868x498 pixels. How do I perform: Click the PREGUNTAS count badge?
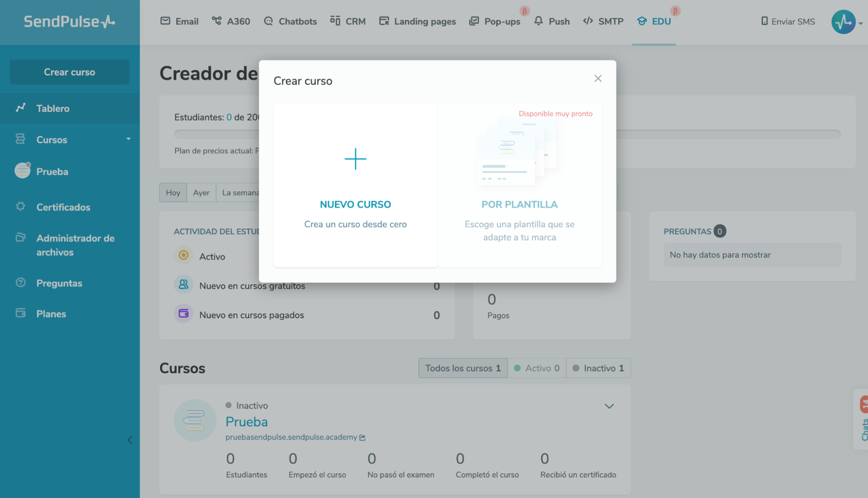pos(719,231)
